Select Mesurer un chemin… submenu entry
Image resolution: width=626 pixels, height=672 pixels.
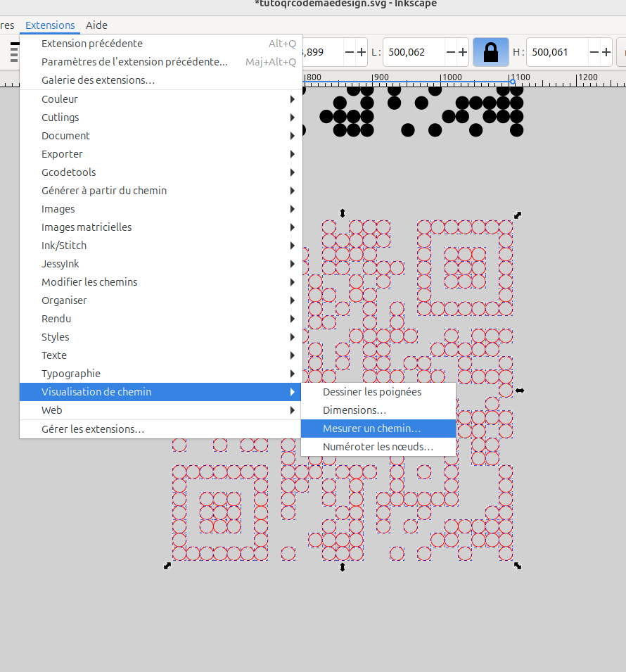(x=371, y=429)
